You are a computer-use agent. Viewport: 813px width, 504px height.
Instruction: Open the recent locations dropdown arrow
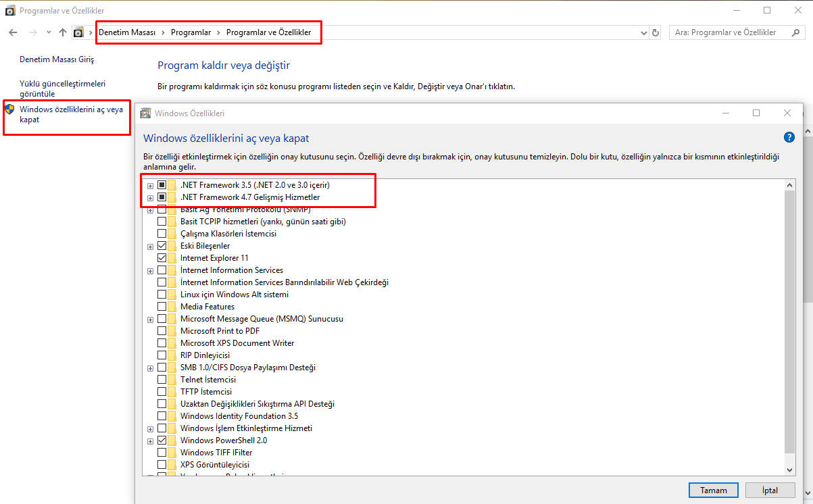pos(49,32)
